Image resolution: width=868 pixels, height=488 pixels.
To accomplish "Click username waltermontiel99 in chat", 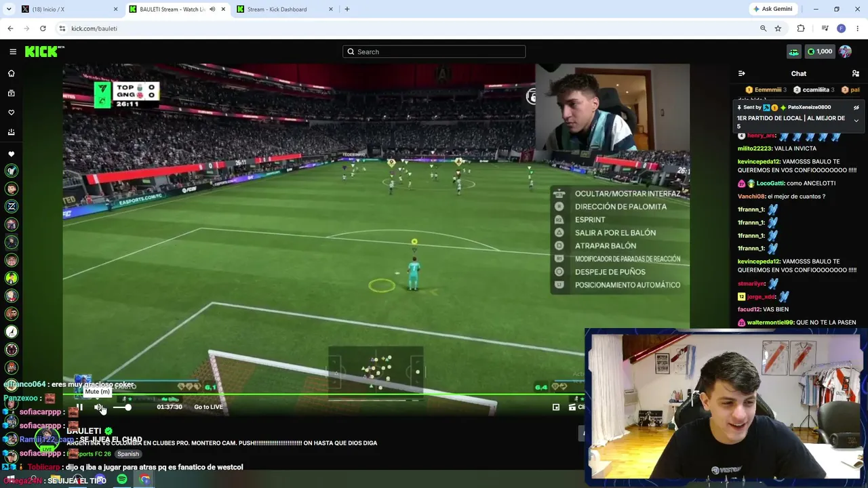I will coord(770,323).
